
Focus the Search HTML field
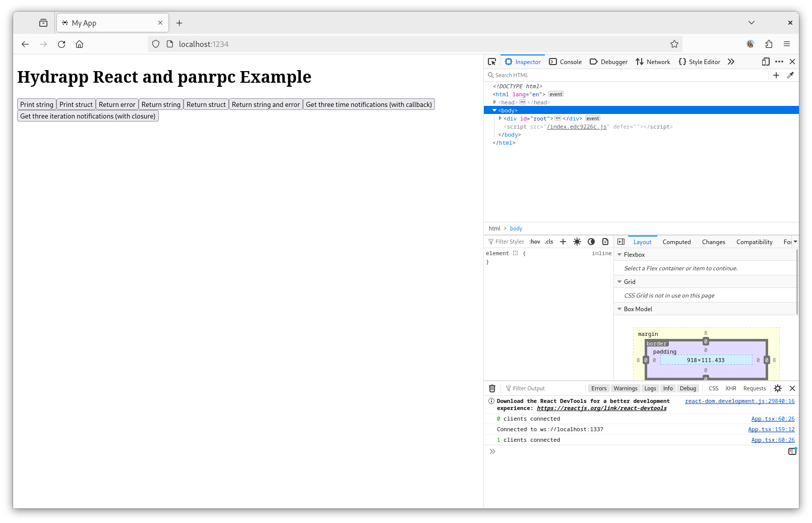coord(627,75)
